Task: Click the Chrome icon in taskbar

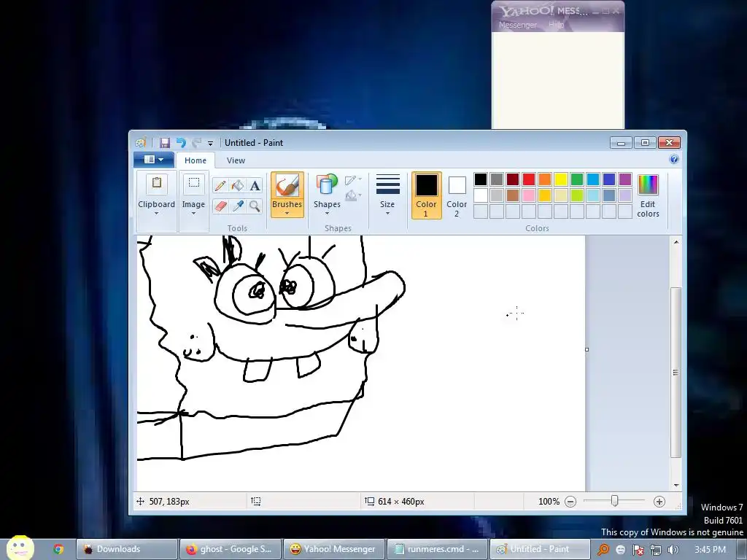Action: (58, 549)
